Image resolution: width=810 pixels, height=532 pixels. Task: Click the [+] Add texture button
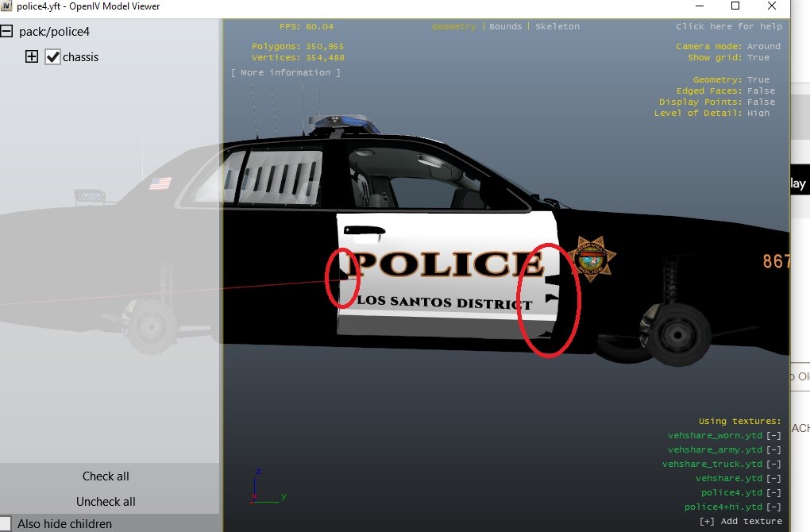tap(741, 521)
